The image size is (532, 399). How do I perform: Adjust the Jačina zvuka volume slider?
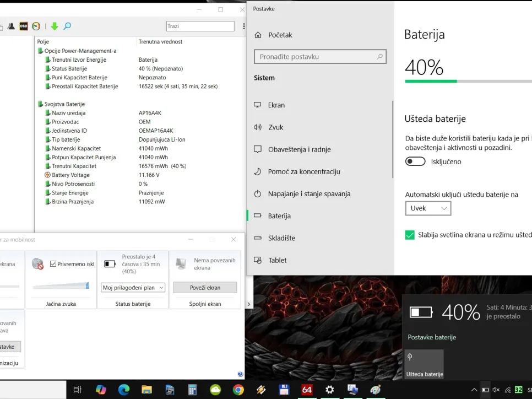pyautogui.click(x=61, y=285)
